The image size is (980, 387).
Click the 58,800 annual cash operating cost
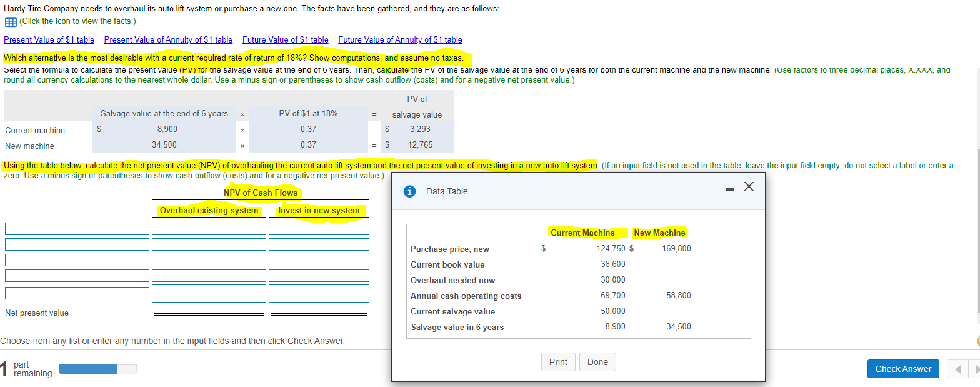coord(679,296)
